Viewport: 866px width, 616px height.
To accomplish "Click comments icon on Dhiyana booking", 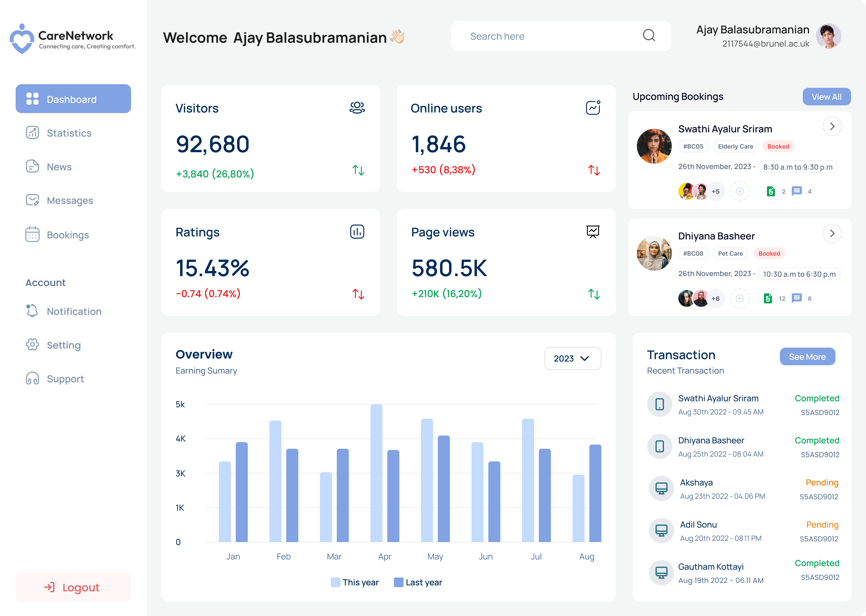I will coord(797,298).
